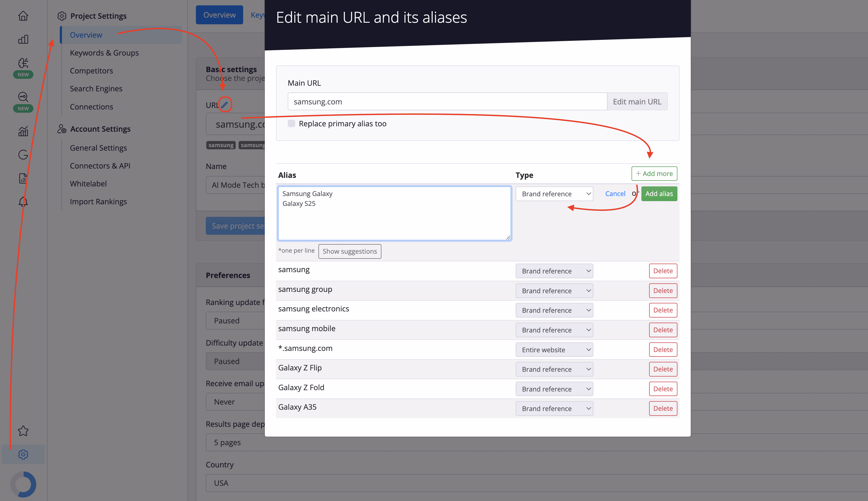Open Search Engines settings
The width and height of the screenshot is (868, 501).
coord(96,88)
